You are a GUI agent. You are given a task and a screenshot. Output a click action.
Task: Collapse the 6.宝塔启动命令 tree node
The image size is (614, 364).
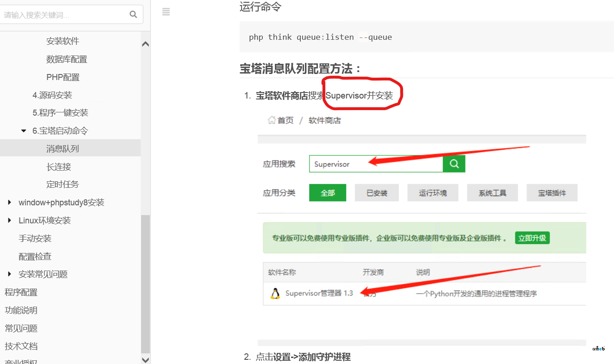click(24, 131)
